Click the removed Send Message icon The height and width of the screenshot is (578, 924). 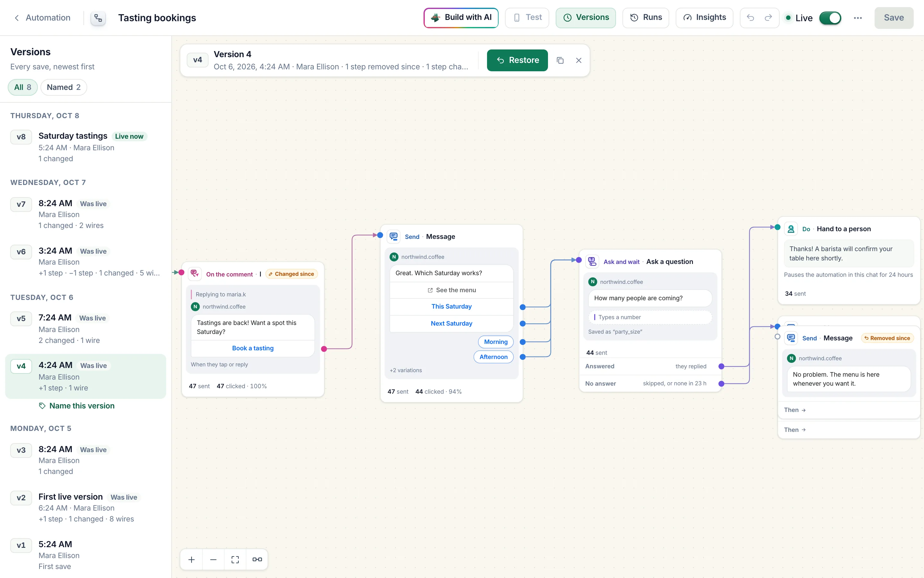point(791,338)
